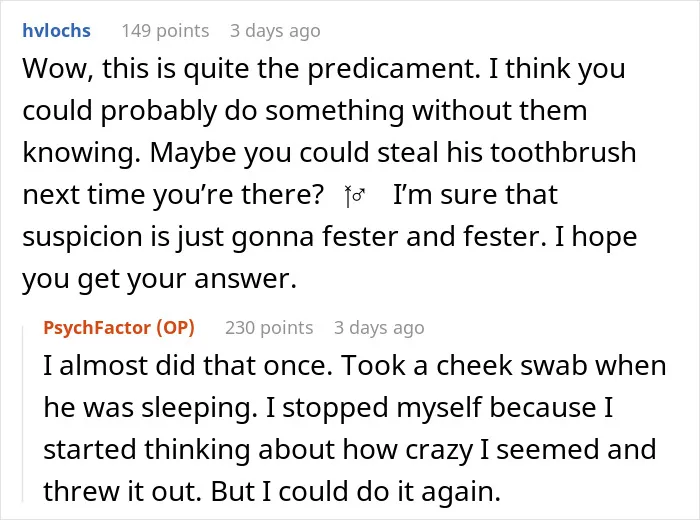700x520 pixels.
Task: Click the "Wow, this is quite the predicament" sentence
Action: 252,69
